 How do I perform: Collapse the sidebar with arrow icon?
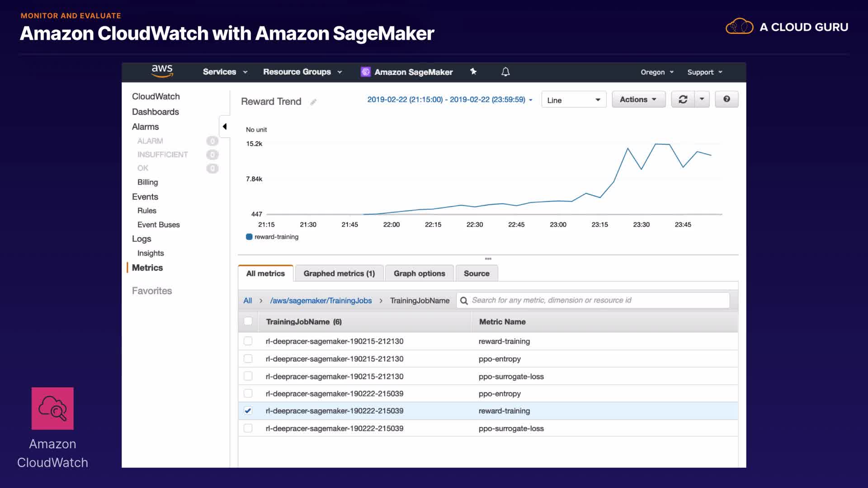tap(225, 127)
